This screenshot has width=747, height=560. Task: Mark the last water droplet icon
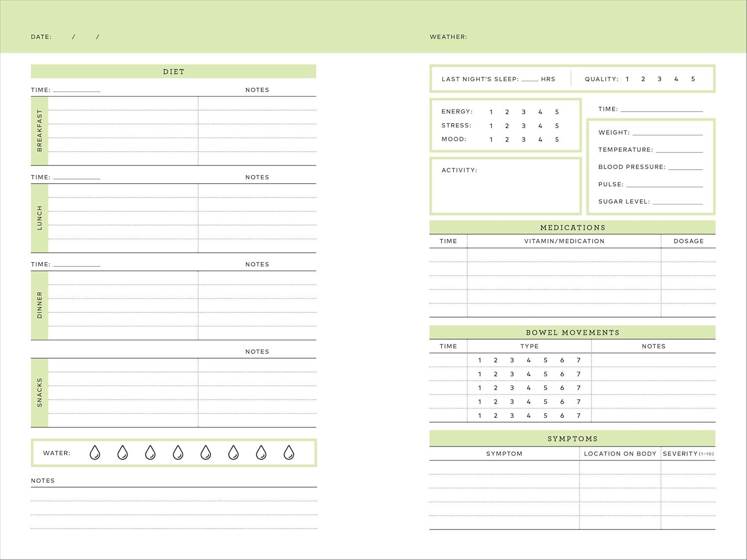tap(289, 452)
